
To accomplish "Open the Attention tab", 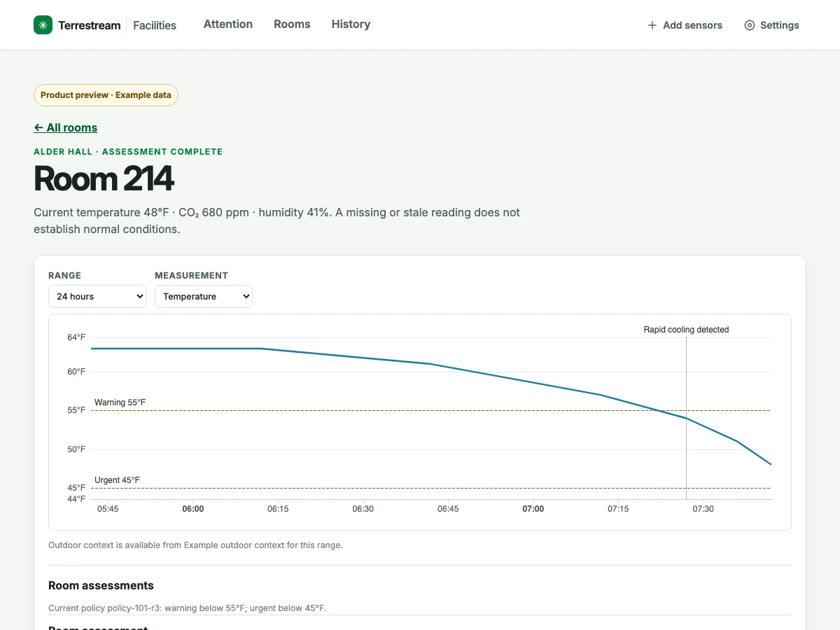I will [228, 24].
